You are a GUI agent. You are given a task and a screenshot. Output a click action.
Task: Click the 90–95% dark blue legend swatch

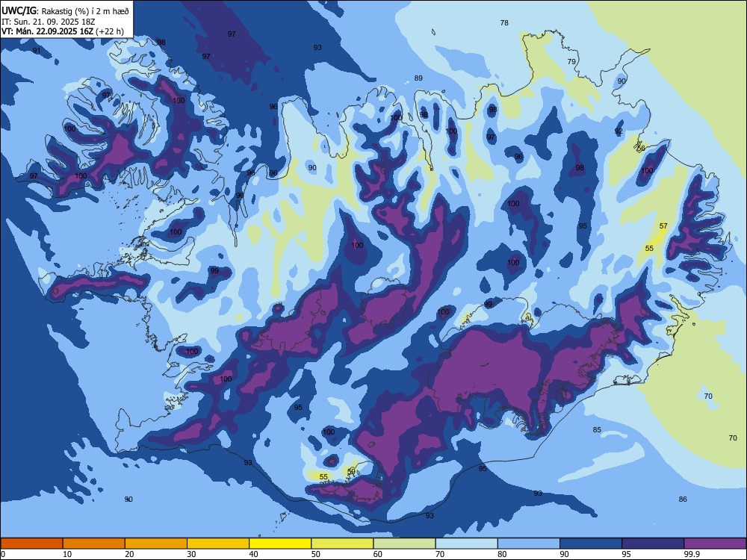click(591, 544)
